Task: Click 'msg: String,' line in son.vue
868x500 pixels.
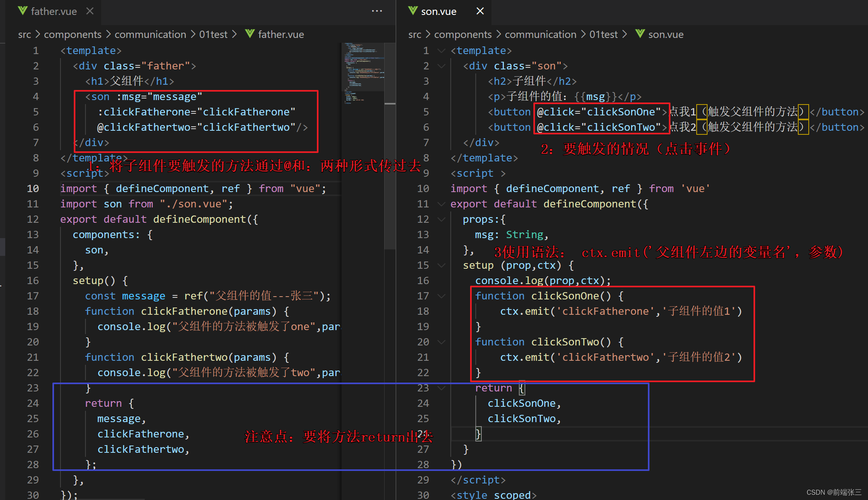Action: (x=512, y=234)
